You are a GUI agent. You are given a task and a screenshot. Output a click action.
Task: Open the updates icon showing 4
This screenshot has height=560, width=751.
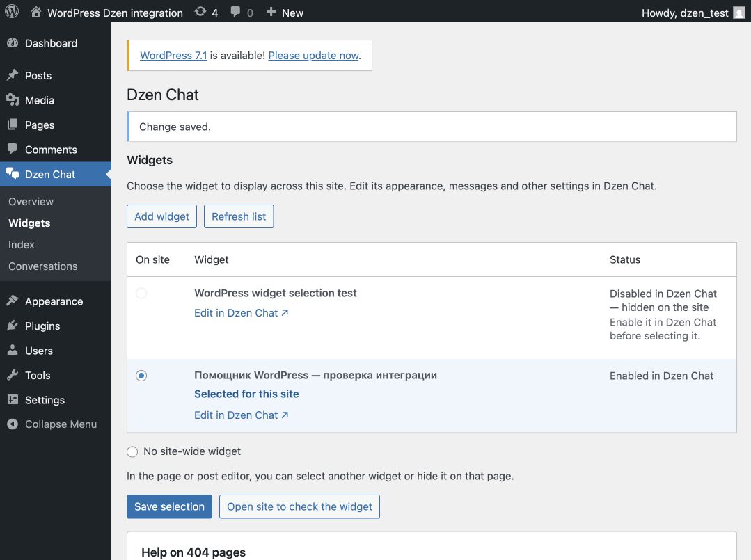pos(200,12)
